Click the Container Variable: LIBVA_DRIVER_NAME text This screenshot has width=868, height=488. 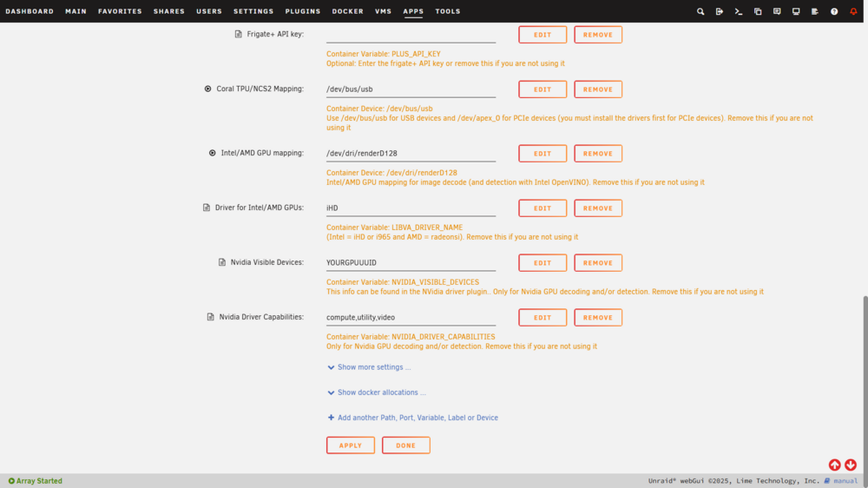(x=394, y=228)
